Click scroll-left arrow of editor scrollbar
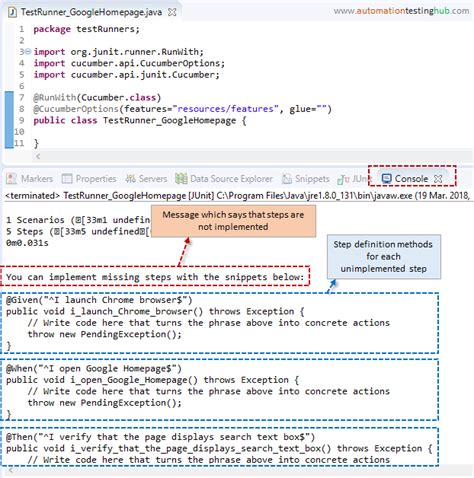This screenshot has width=474, height=478. (x=38, y=156)
